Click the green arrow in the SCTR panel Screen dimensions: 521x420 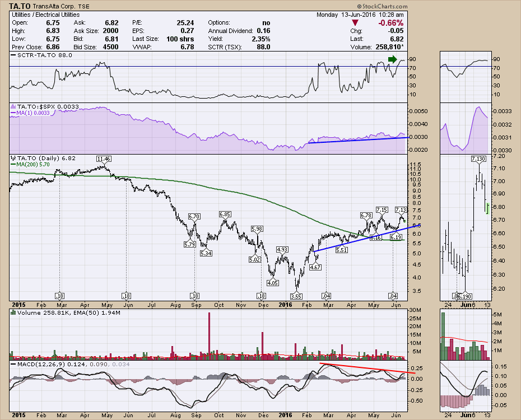pyautogui.click(x=392, y=59)
